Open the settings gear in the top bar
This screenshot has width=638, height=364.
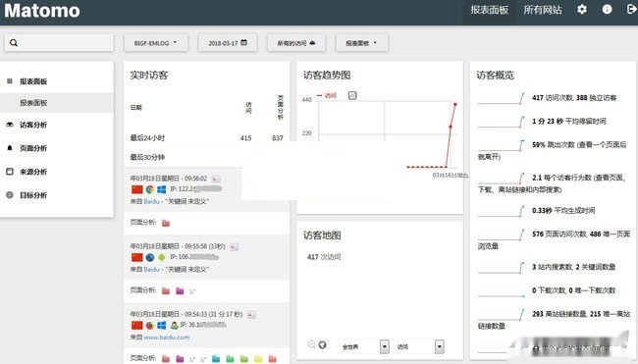coord(582,10)
